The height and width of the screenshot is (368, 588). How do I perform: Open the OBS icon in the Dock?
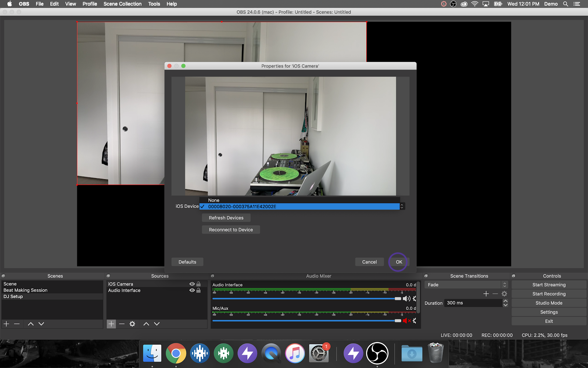coord(377,353)
